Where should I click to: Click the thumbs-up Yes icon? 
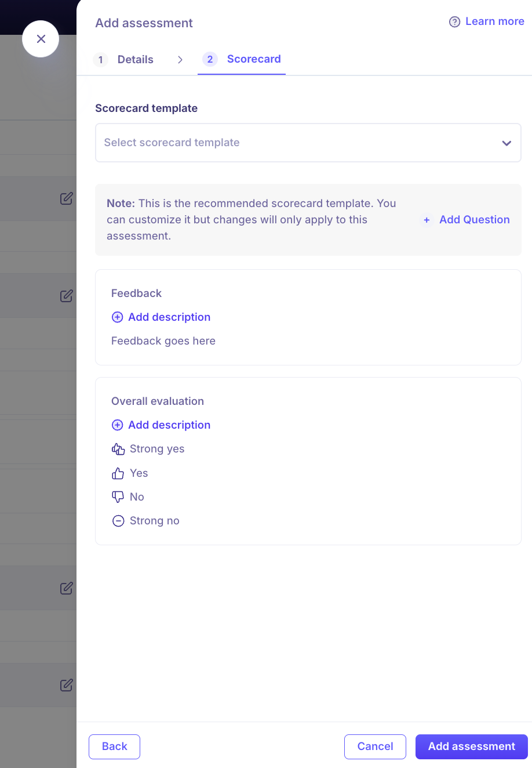click(118, 473)
